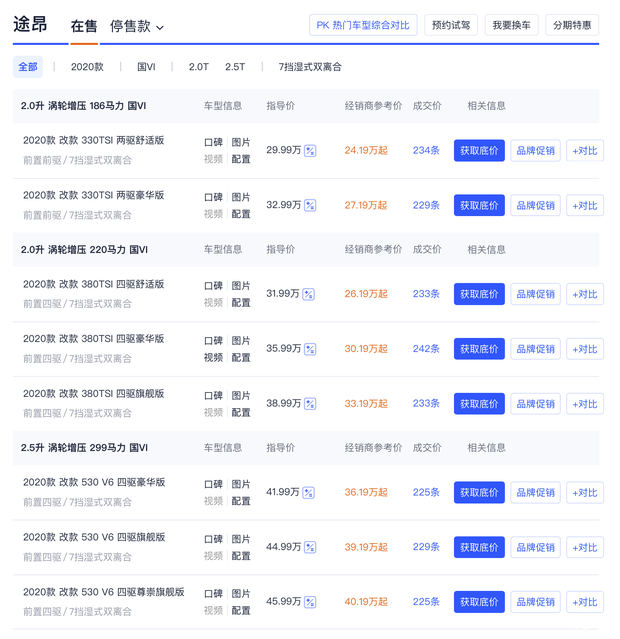This screenshot has height=639, width=620.
Task: Click 获取底价 for 530 V6 四驱豪华版
Action: pyautogui.click(x=479, y=493)
